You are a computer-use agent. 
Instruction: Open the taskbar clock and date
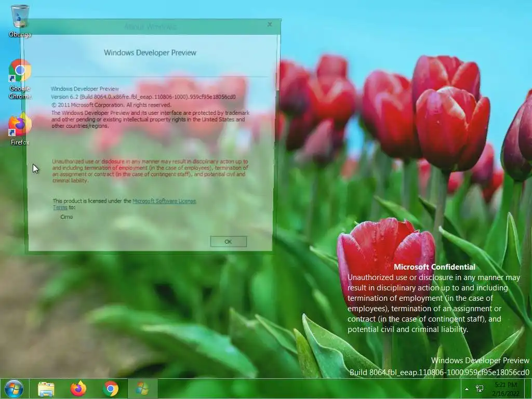click(506, 389)
